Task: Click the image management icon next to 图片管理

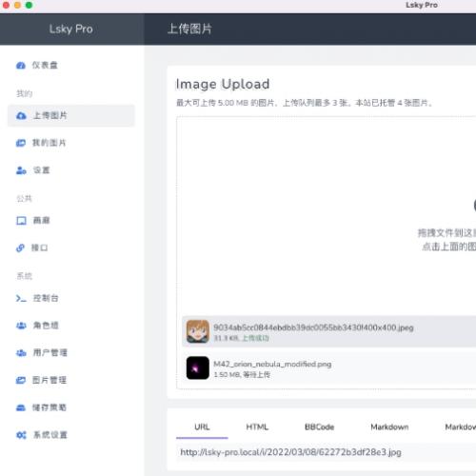Action: [21, 380]
